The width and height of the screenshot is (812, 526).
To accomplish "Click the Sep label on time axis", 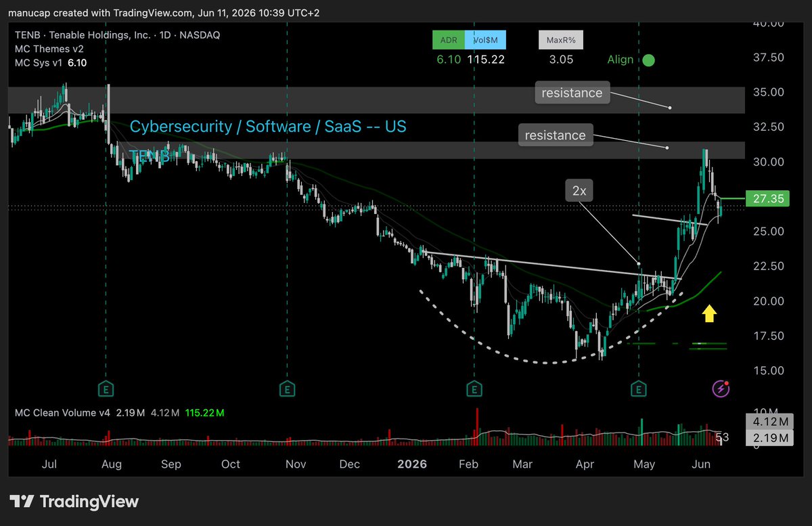I will coord(171,464).
